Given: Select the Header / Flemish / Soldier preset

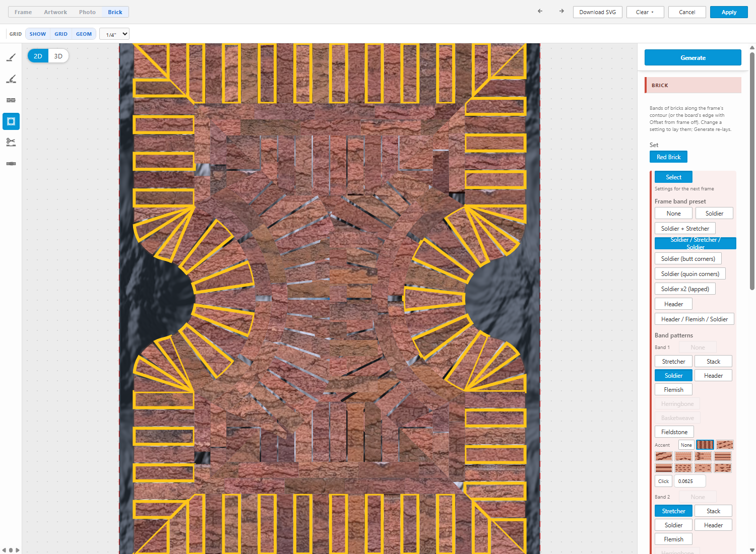Looking at the screenshot, I should pyautogui.click(x=695, y=319).
